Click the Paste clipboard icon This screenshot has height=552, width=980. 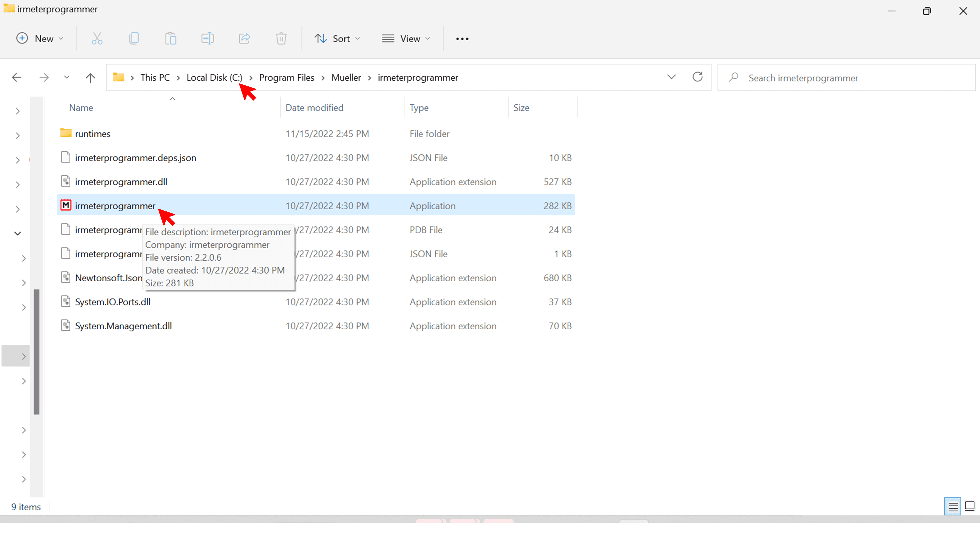coord(171,38)
